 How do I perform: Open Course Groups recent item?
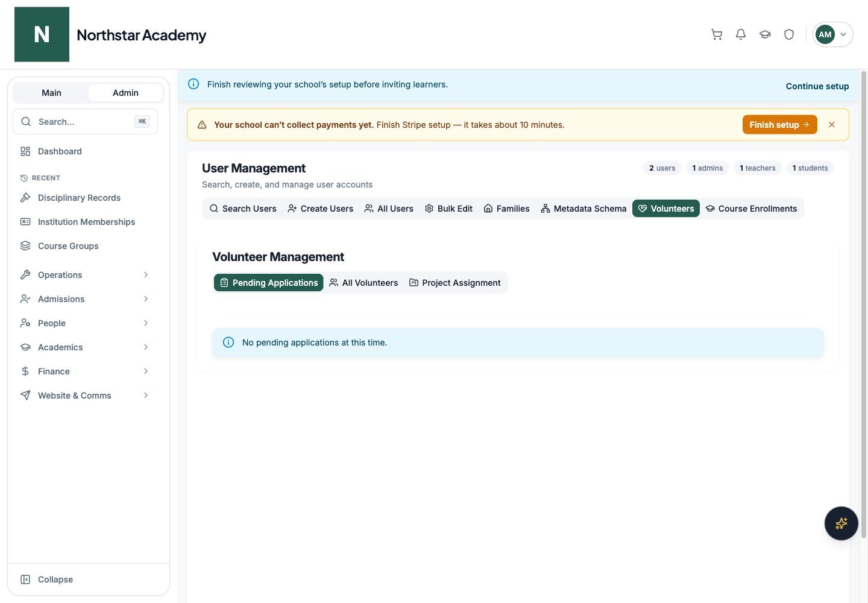(x=85, y=246)
